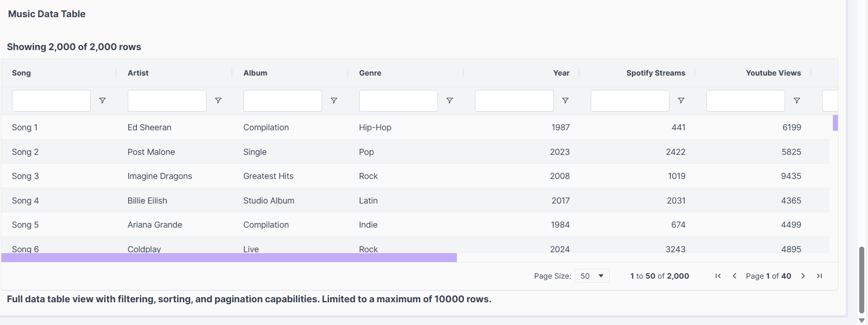868x325 pixels.
Task: Expand the Page Size dropdown
Action: 592,276
